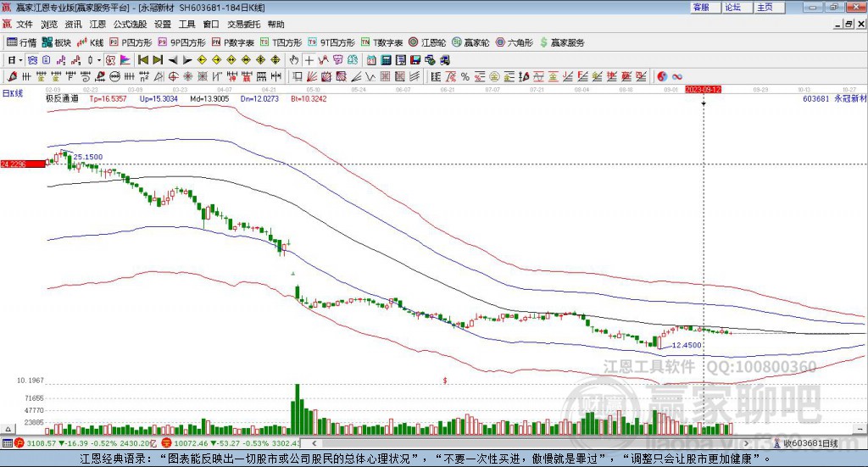Select the hand pan tool
The height and width of the screenshot is (467, 868).
pos(294,60)
